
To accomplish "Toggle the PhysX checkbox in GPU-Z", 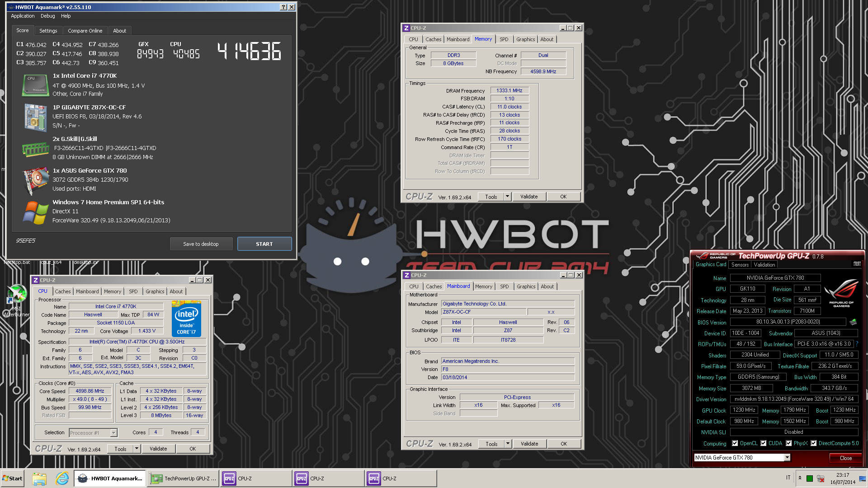I will [x=788, y=443].
